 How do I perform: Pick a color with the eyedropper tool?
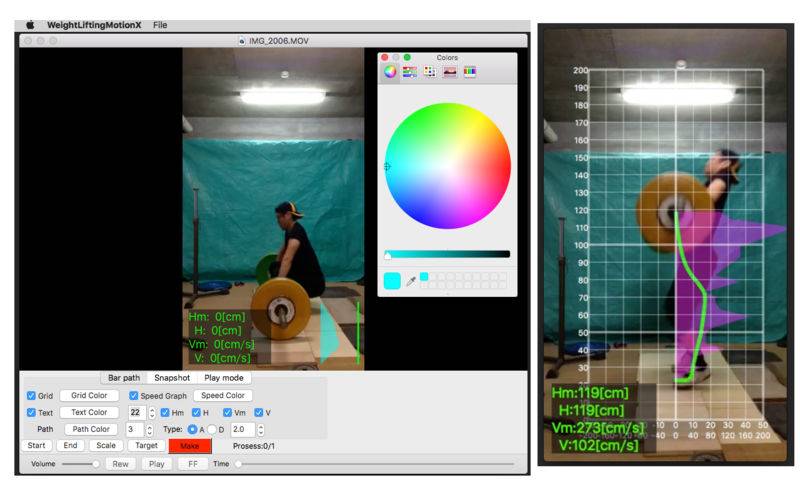click(410, 281)
